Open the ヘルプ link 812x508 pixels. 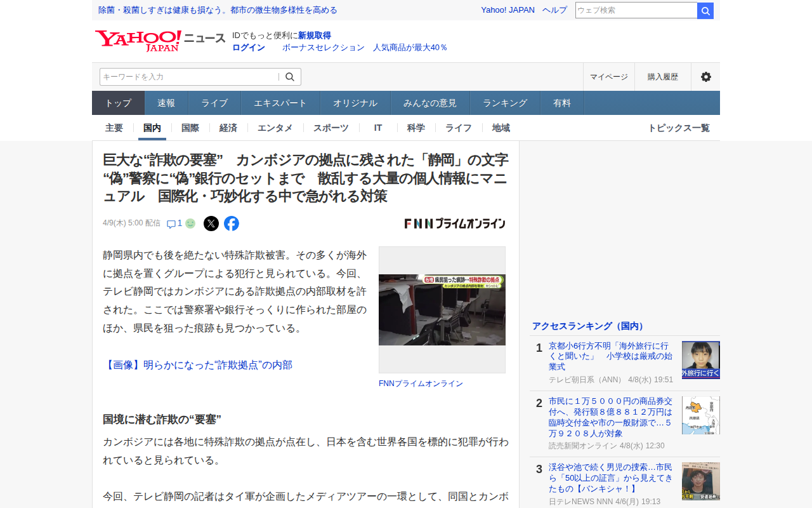pyautogui.click(x=555, y=10)
